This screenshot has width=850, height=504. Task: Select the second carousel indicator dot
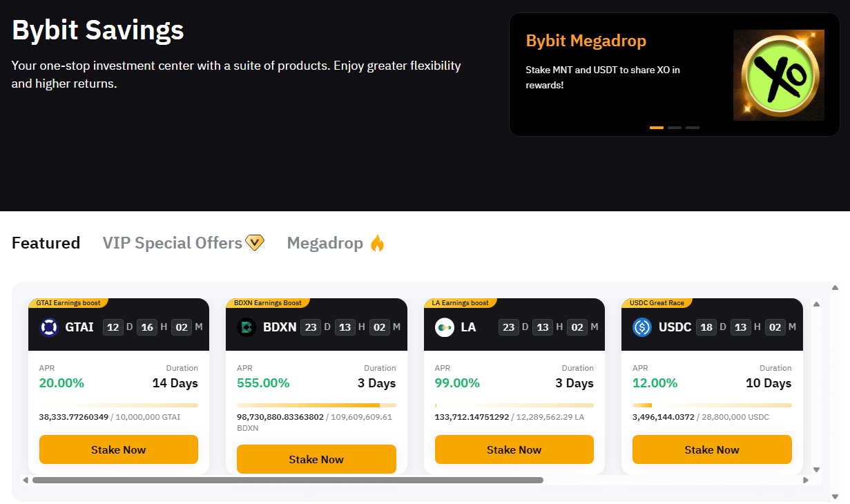675,128
